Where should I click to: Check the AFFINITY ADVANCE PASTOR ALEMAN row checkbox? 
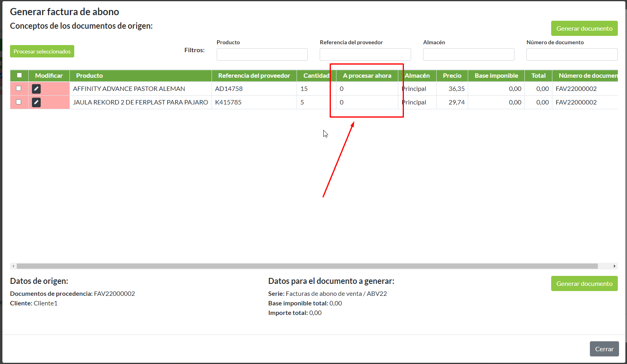tap(19, 89)
